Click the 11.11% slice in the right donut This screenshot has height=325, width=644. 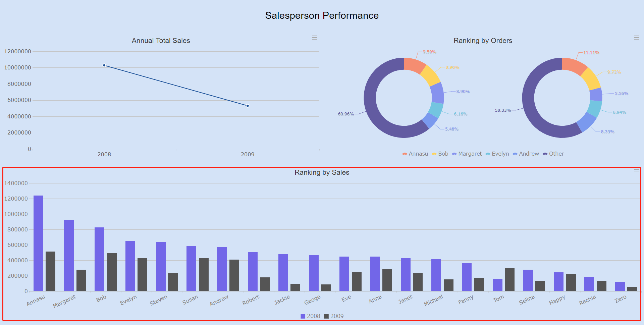pyautogui.click(x=573, y=64)
